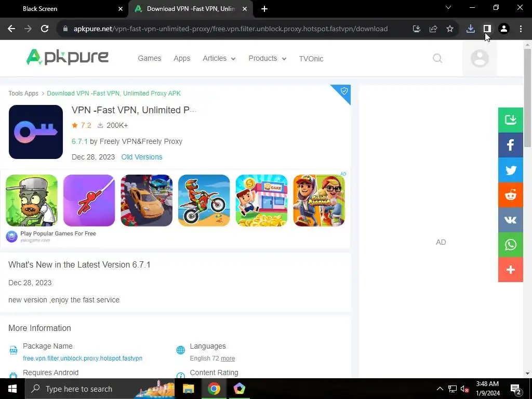Click the plus more-sharing icon
This screenshot has height=399, width=532.
point(511,270)
